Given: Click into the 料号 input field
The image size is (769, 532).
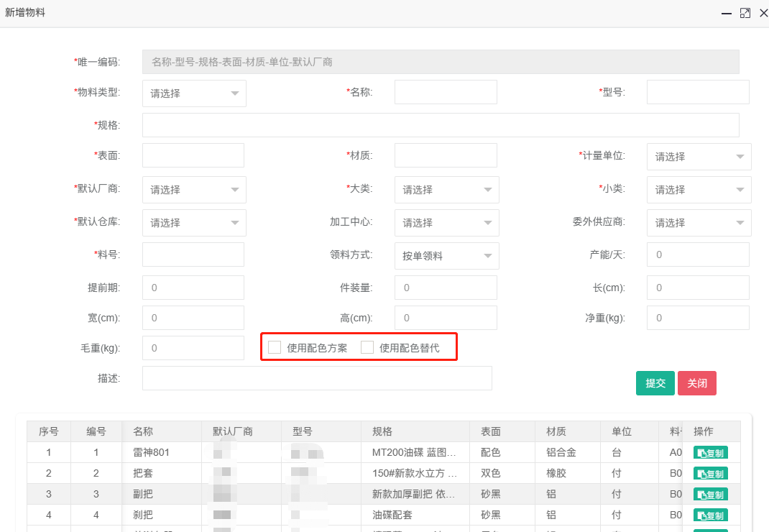Looking at the screenshot, I should [x=193, y=254].
